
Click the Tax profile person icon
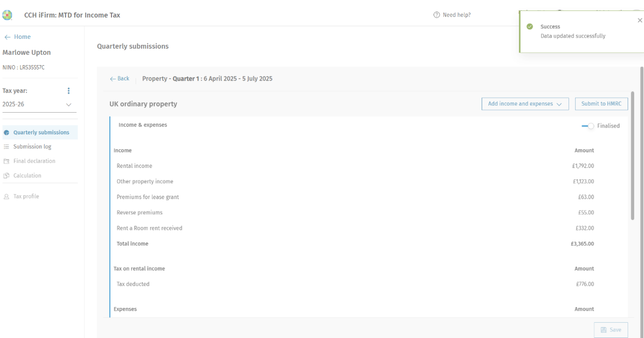tap(7, 196)
